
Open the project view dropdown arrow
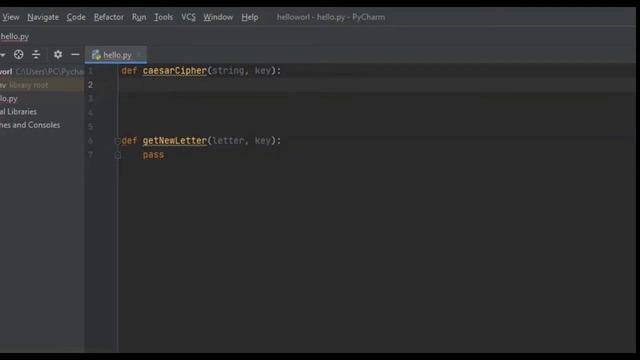click(x=2, y=55)
